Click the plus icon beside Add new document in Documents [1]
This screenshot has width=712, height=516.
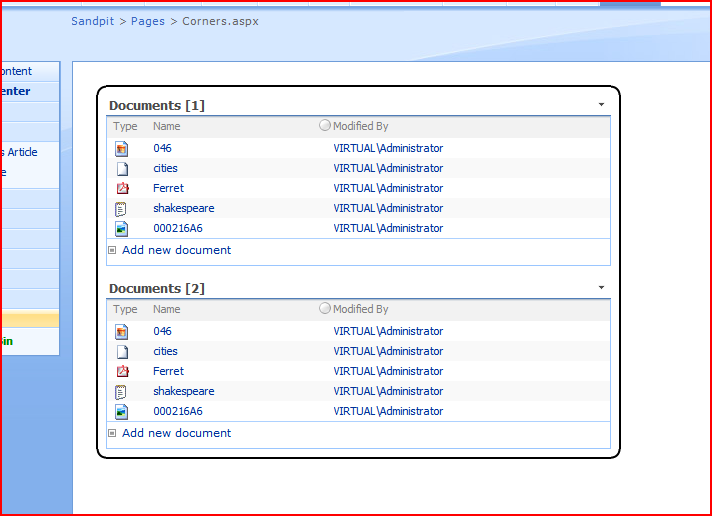(112, 251)
